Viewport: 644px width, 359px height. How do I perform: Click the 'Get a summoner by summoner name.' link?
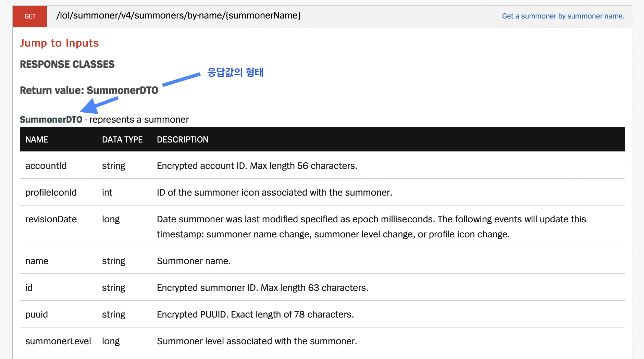click(563, 16)
